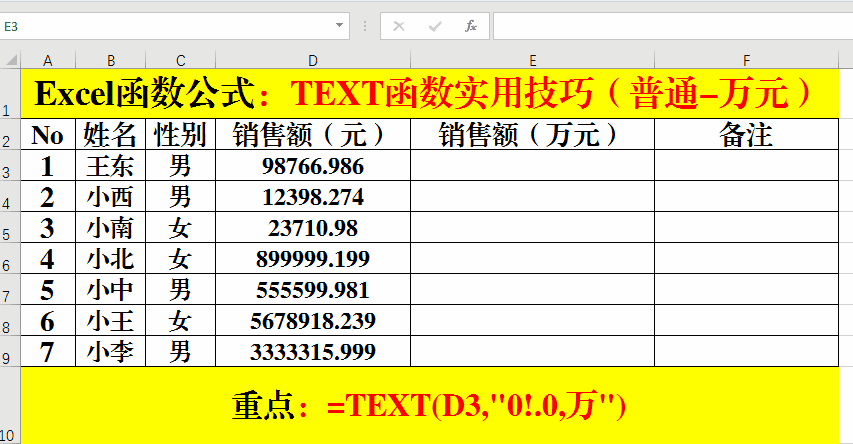The height and width of the screenshot is (444, 853).
Task: Select row 10 header
Action: coord(10,405)
